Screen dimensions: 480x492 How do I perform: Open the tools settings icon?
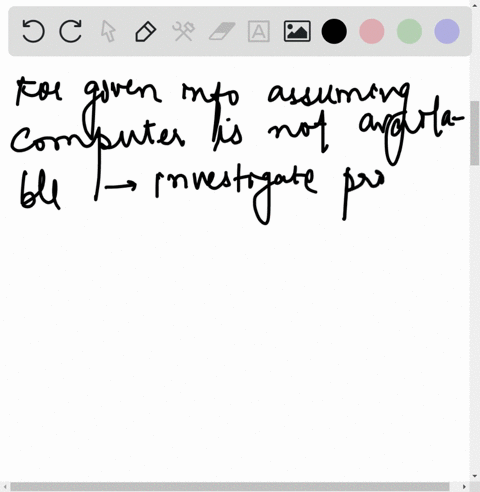point(183,31)
